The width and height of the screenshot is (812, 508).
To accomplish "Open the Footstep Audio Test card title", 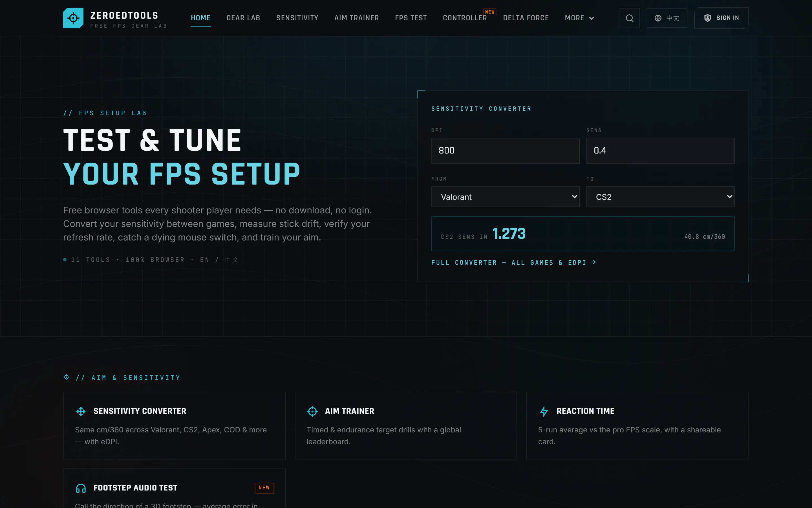I will point(135,488).
